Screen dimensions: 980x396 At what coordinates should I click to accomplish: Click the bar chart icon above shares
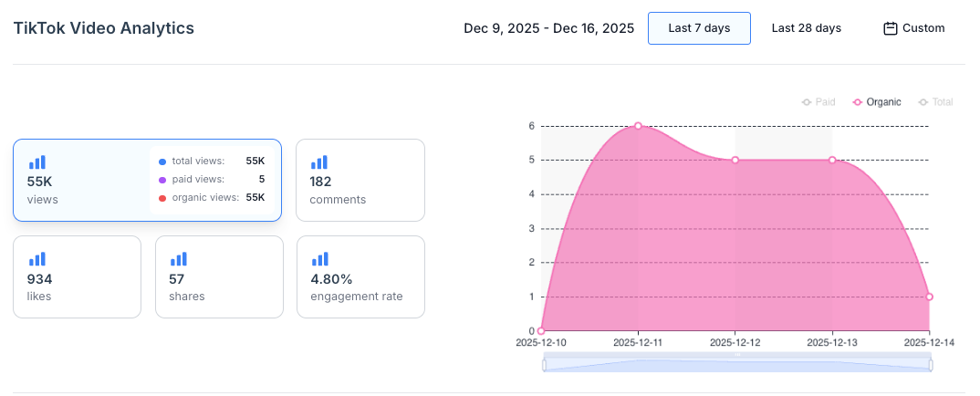point(179,259)
